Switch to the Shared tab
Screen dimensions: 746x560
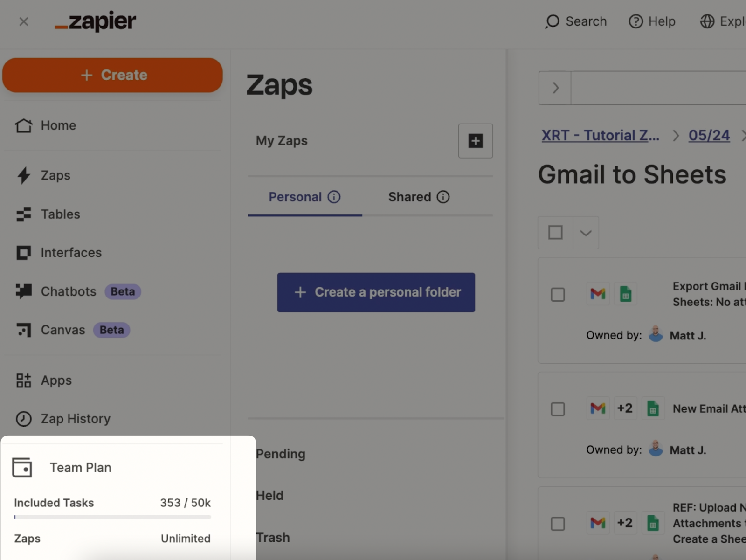419,197
